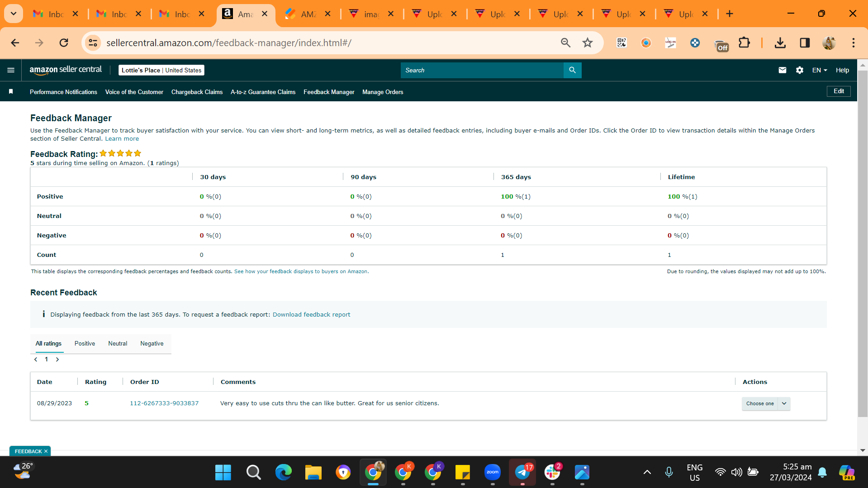Open order 112-6267333-9033837 link

coord(164,403)
